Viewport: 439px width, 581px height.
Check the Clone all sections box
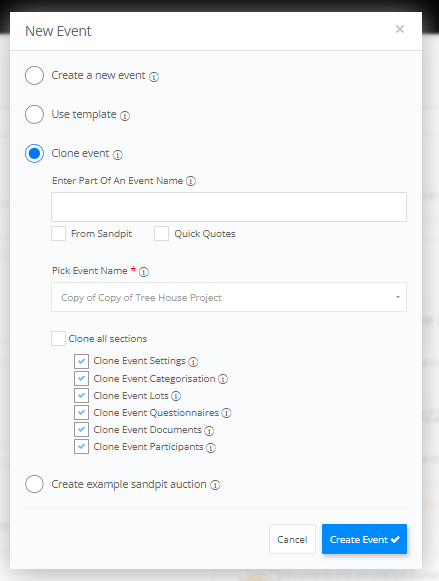(59, 339)
